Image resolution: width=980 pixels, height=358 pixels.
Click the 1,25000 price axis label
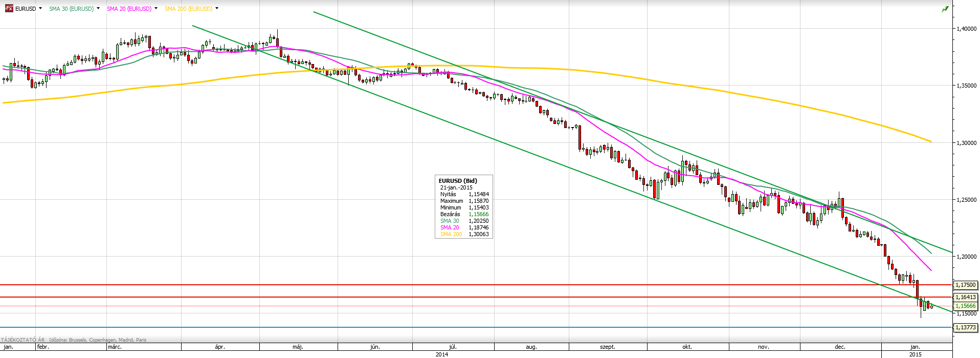click(x=966, y=200)
